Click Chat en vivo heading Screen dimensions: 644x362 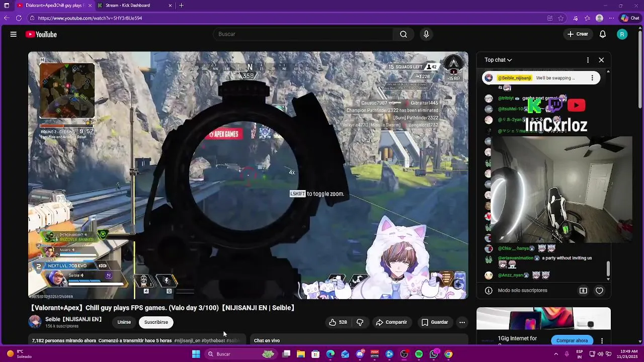267,341
